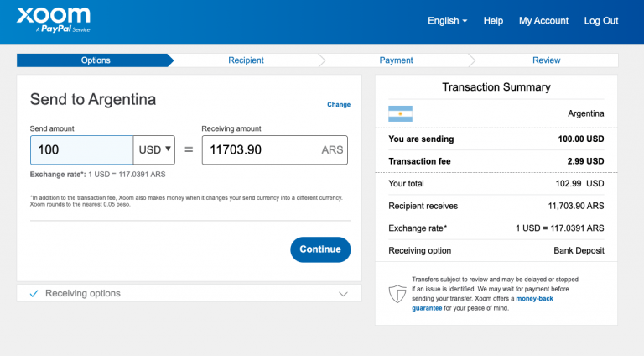Click the 2.99 USD transaction fee value
The width and height of the screenshot is (644, 356).
pyautogui.click(x=585, y=161)
